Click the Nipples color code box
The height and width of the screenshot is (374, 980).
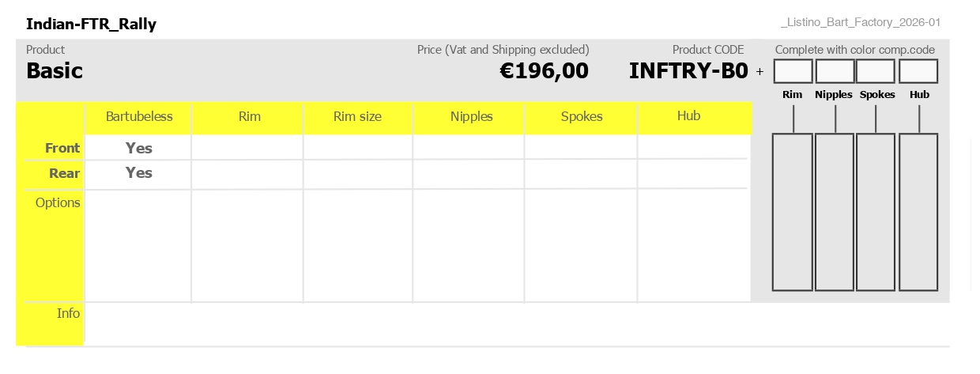(835, 71)
